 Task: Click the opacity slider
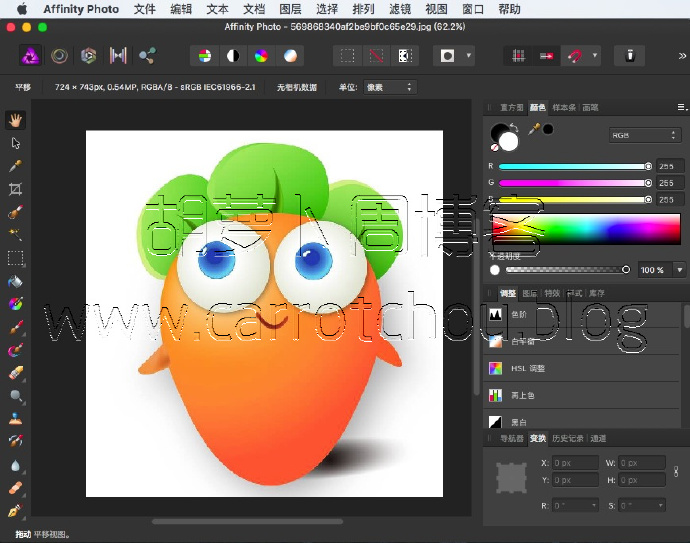pyautogui.click(x=567, y=270)
